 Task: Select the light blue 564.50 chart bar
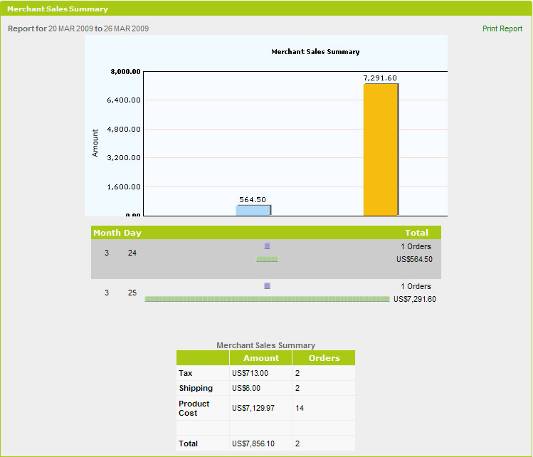click(x=254, y=210)
